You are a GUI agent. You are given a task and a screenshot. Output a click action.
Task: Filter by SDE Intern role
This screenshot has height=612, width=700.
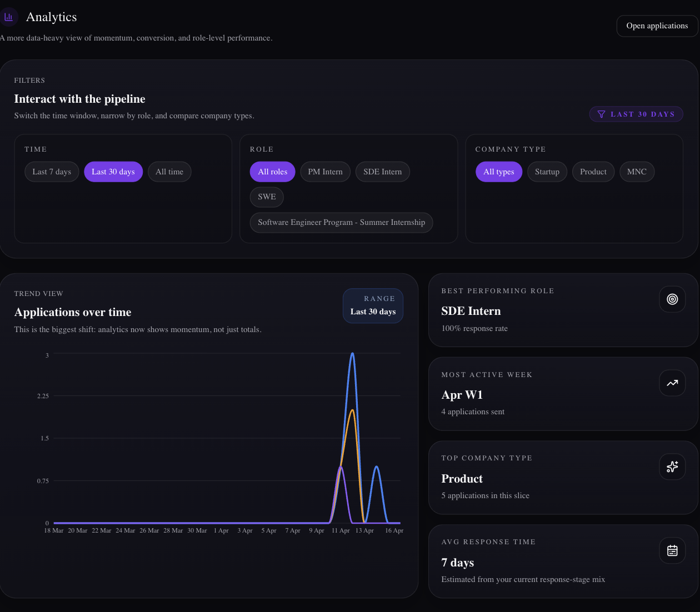(383, 172)
